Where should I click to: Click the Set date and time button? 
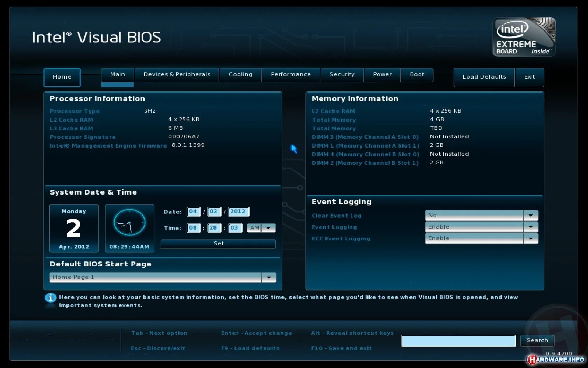click(218, 244)
